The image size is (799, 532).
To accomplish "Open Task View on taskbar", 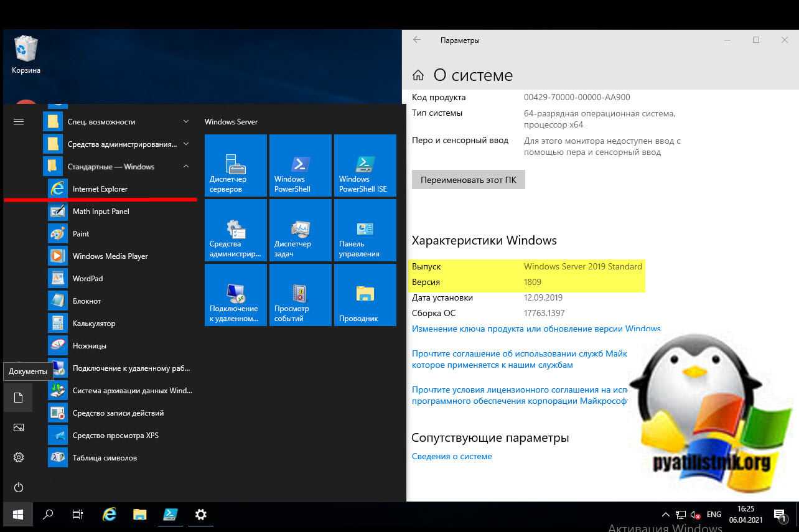I will point(78,515).
